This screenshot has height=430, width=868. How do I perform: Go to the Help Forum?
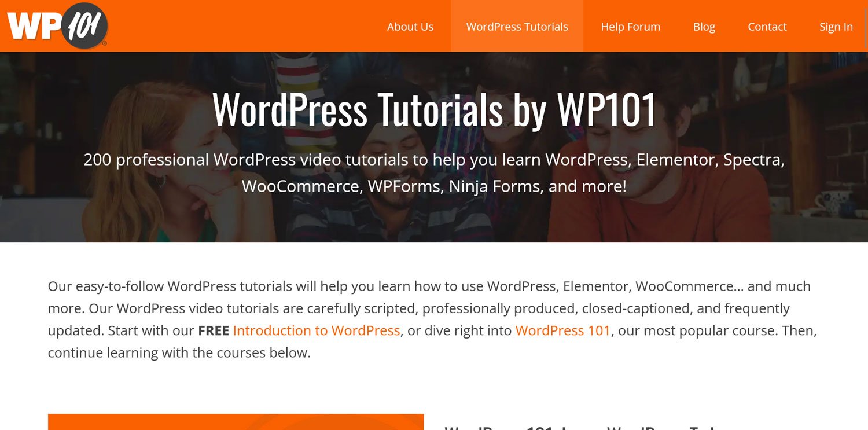click(x=630, y=27)
